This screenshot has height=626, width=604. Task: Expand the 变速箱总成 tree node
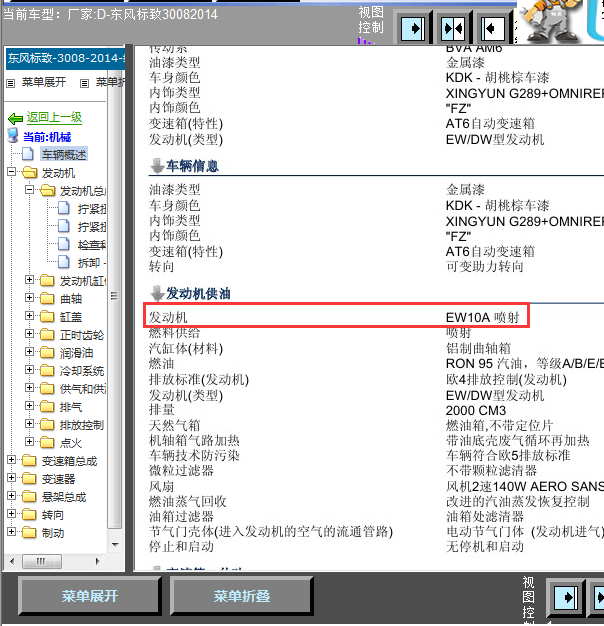click(x=12, y=460)
